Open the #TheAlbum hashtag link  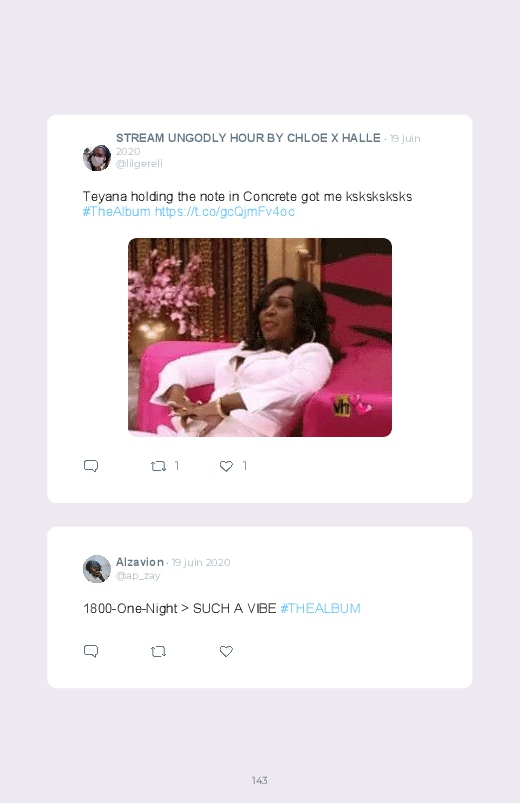[117, 212]
